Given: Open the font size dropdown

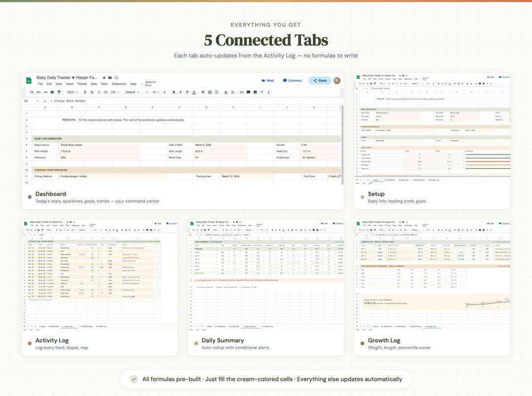Looking at the screenshot, I should (x=155, y=92).
